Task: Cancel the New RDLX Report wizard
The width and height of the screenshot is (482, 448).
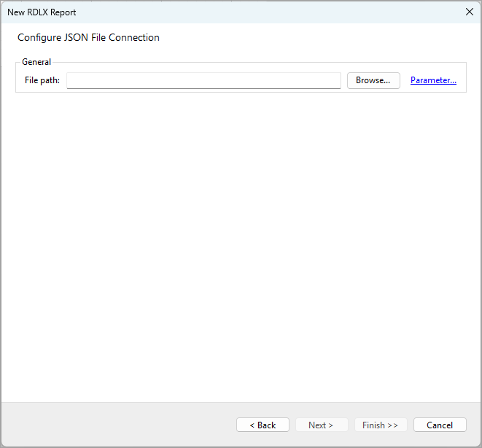Action: coord(440,425)
